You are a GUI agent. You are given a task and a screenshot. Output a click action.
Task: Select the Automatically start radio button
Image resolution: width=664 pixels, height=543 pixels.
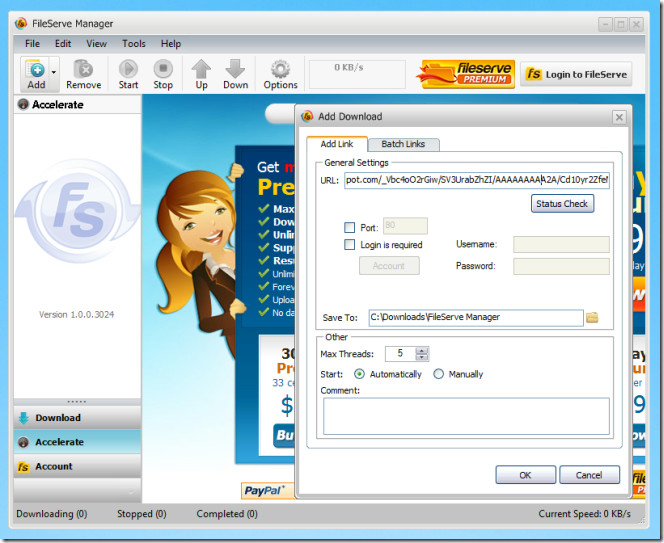pos(359,374)
